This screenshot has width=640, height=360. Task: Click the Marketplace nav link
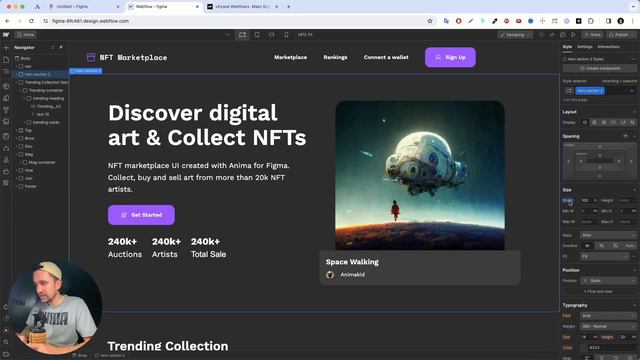[291, 58]
